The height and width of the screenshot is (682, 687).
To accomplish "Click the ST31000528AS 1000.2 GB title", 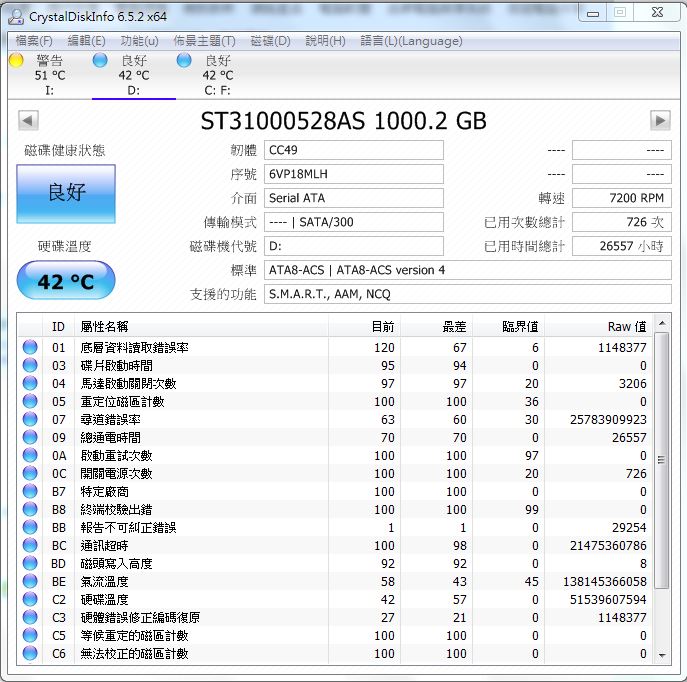I will [x=344, y=120].
